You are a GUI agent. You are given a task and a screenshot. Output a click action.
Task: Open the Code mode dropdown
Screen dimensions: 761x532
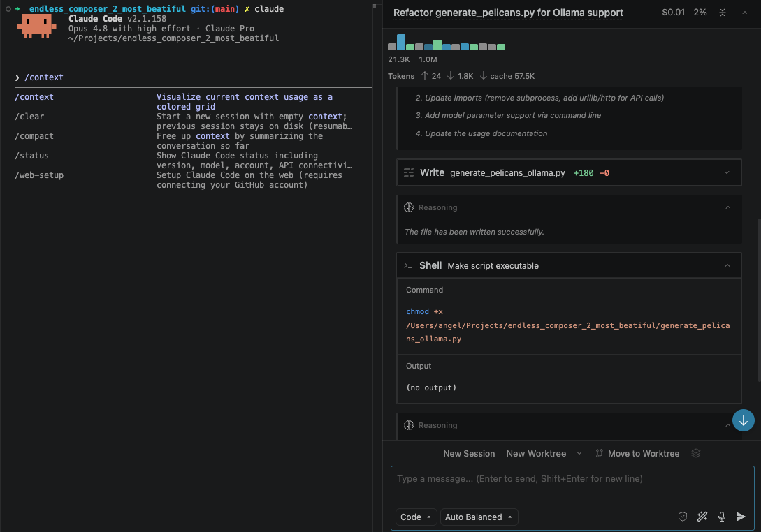point(416,517)
